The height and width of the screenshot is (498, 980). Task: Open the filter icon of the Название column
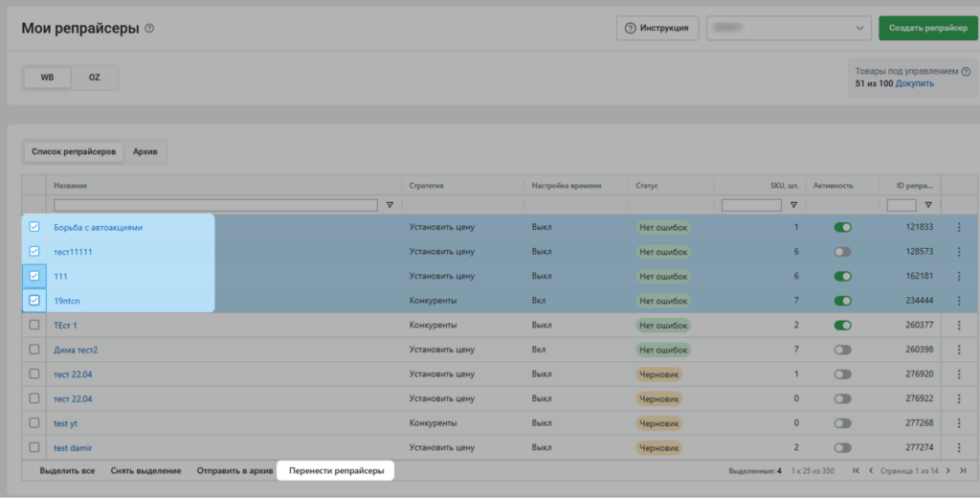point(390,205)
